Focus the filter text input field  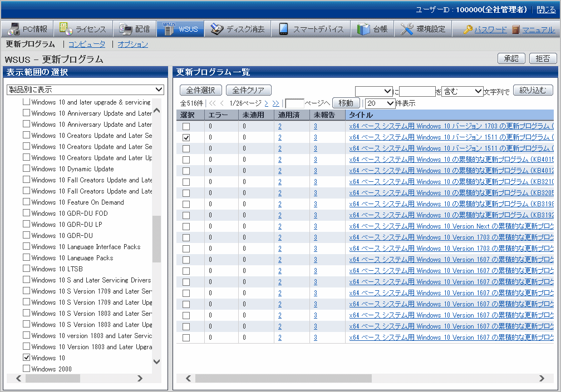click(417, 92)
